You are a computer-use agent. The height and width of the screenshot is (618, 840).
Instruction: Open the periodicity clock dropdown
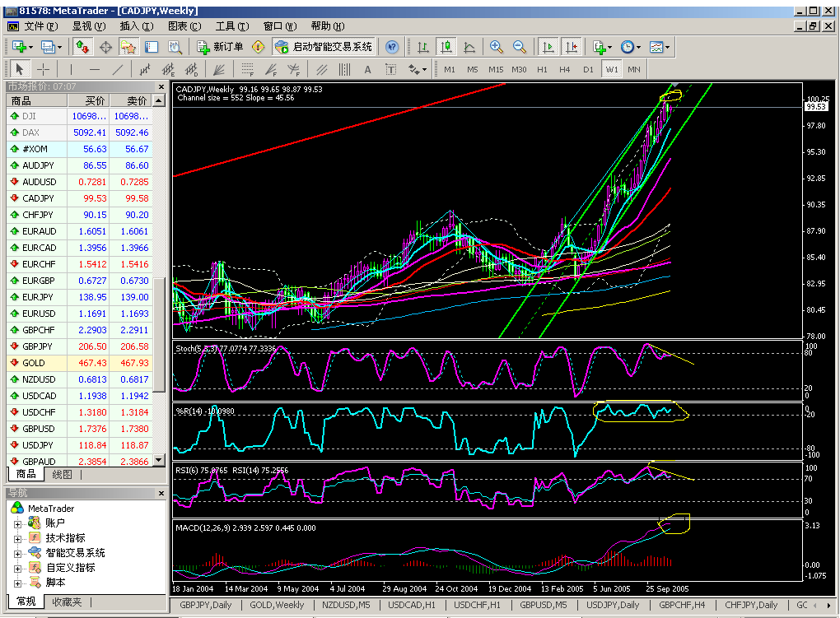tap(631, 47)
